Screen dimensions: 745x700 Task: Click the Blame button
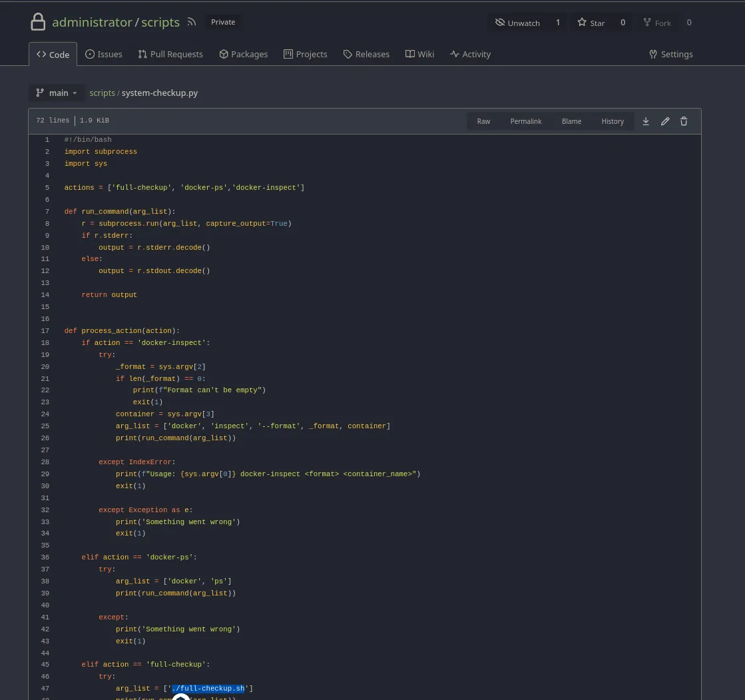click(571, 121)
